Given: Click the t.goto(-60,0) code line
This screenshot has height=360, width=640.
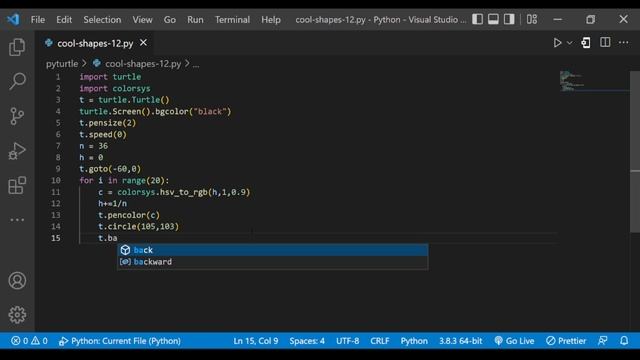Looking at the screenshot, I should (110, 169).
